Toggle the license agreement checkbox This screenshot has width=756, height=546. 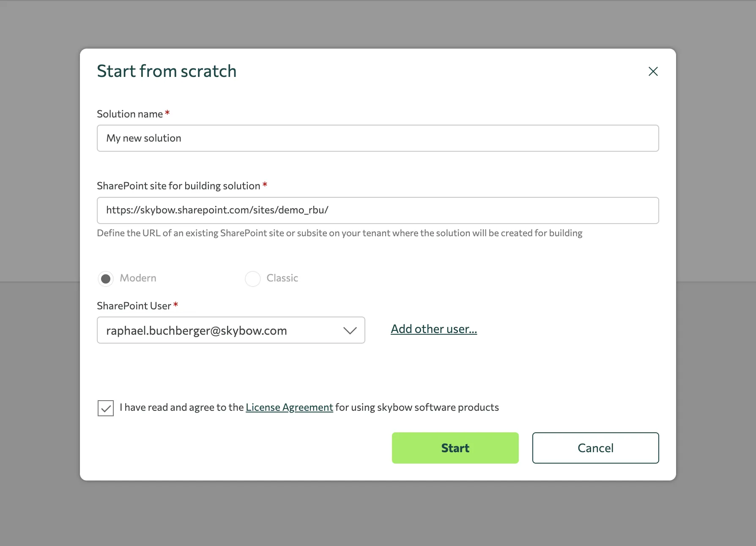tap(106, 408)
